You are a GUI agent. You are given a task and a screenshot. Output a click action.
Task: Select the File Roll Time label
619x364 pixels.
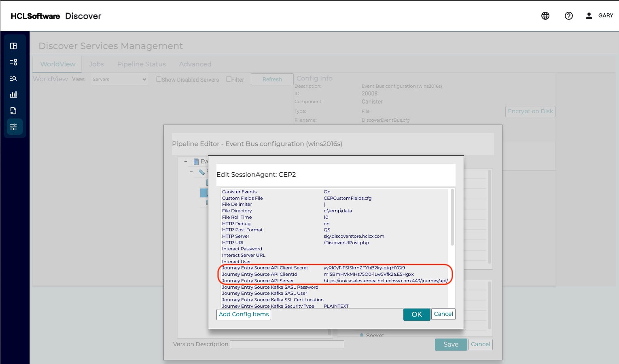pos(237,217)
